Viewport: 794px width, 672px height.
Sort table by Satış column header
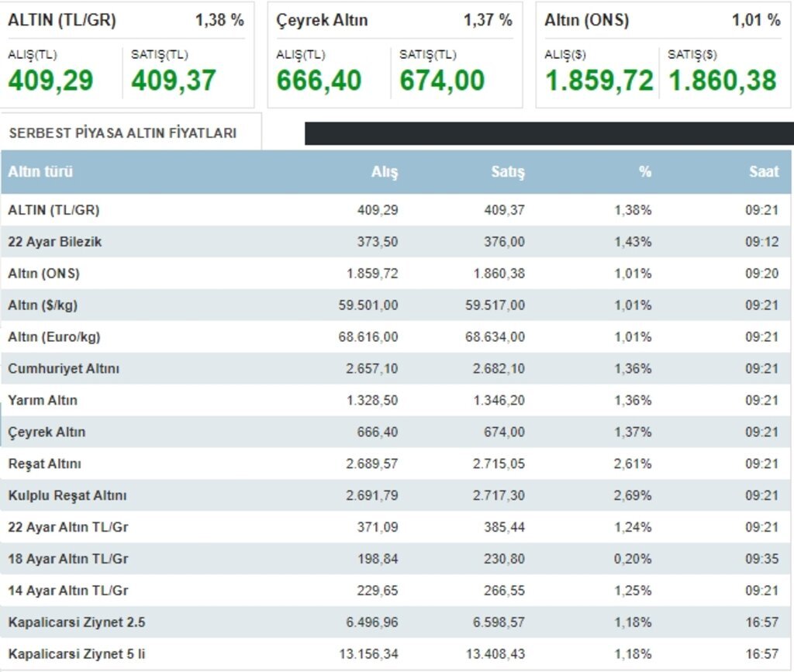pyautogui.click(x=508, y=172)
